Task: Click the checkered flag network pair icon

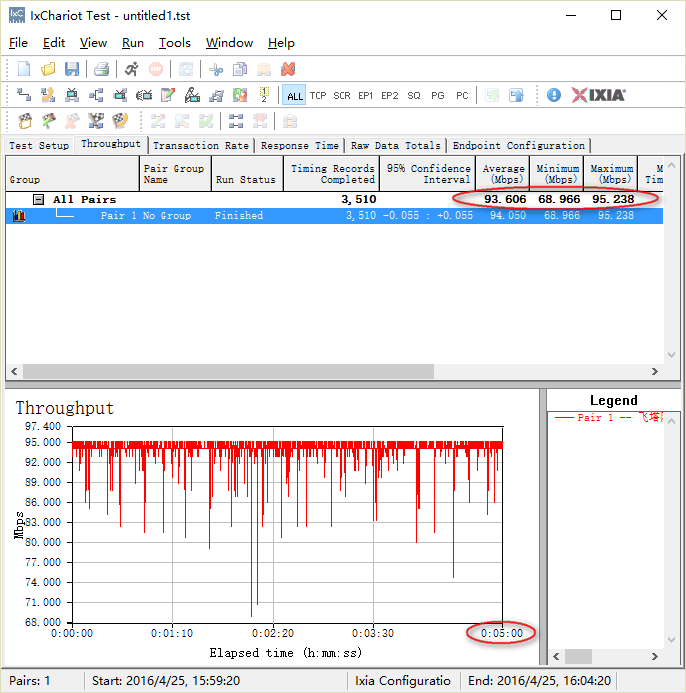Action: 96,120
